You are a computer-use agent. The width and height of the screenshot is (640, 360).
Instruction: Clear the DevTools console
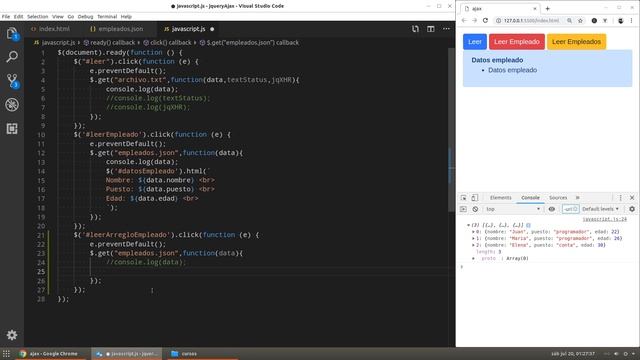pos(475,209)
